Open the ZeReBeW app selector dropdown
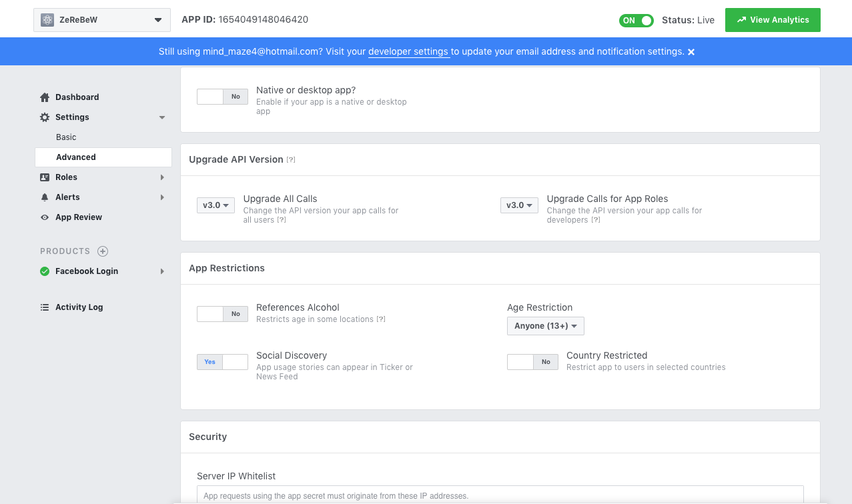 point(101,20)
